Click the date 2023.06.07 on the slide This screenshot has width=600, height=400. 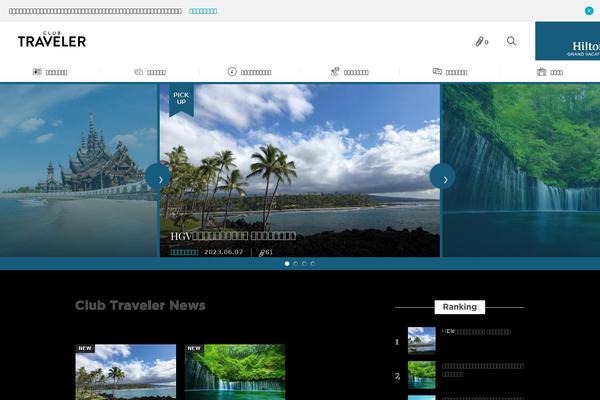223,252
